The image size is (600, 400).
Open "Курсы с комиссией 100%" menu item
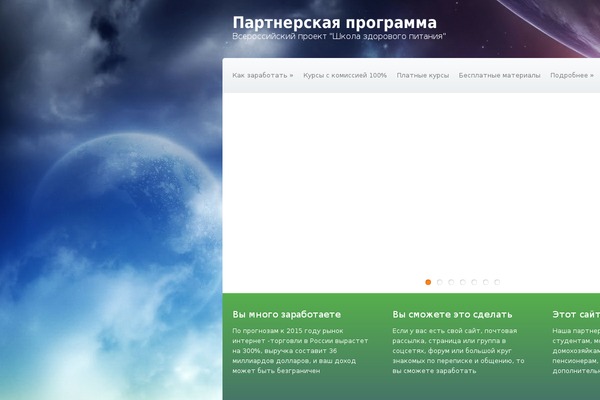point(345,75)
